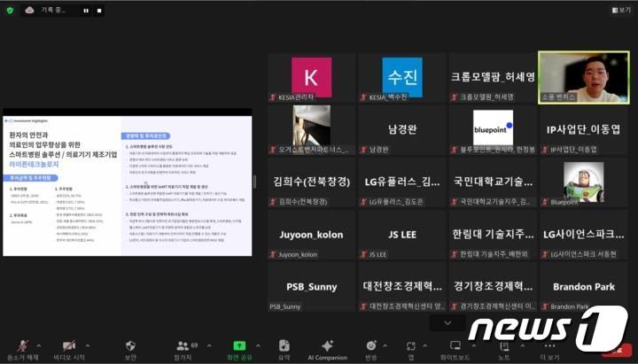Click the divider handle beside shared screen
638x364 pixels.
point(255,182)
